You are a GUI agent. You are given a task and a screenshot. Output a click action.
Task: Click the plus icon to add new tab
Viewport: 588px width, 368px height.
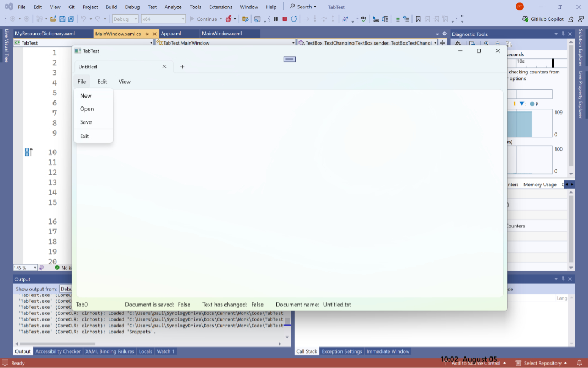tap(183, 67)
